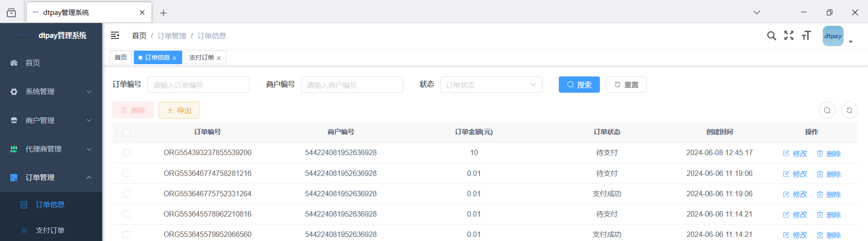Open the font size selector icon

807,36
